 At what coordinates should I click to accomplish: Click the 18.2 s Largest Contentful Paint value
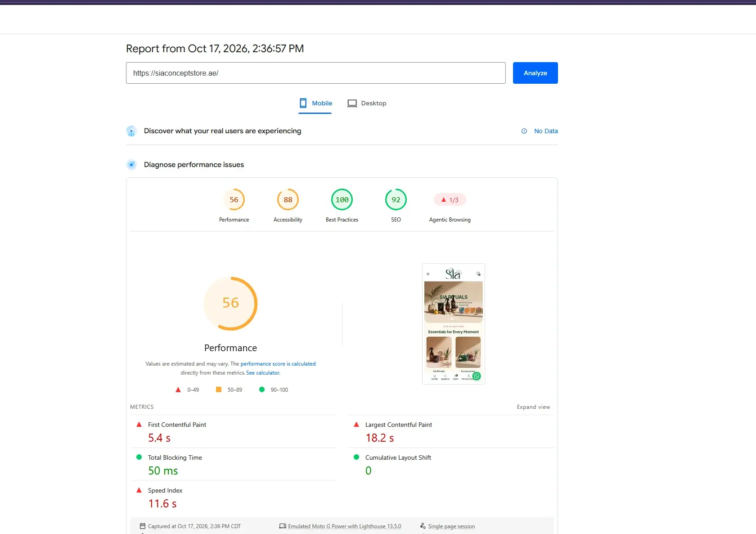pos(380,438)
